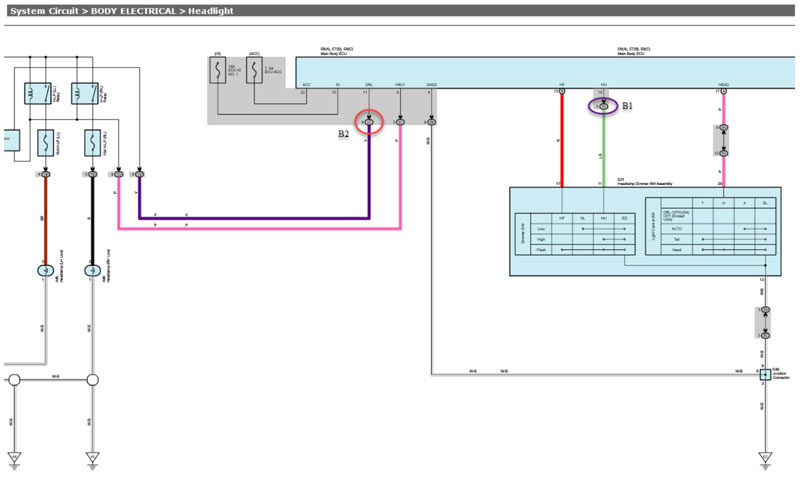The width and height of the screenshot is (800, 481).
Task: Click the B2 connector circled in red
Action: (x=369, y=122)
